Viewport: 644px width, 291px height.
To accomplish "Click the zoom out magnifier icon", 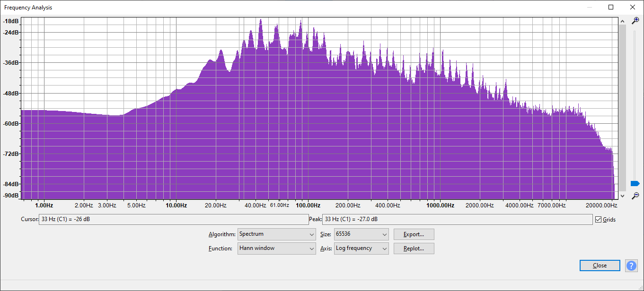I will 635,195.
